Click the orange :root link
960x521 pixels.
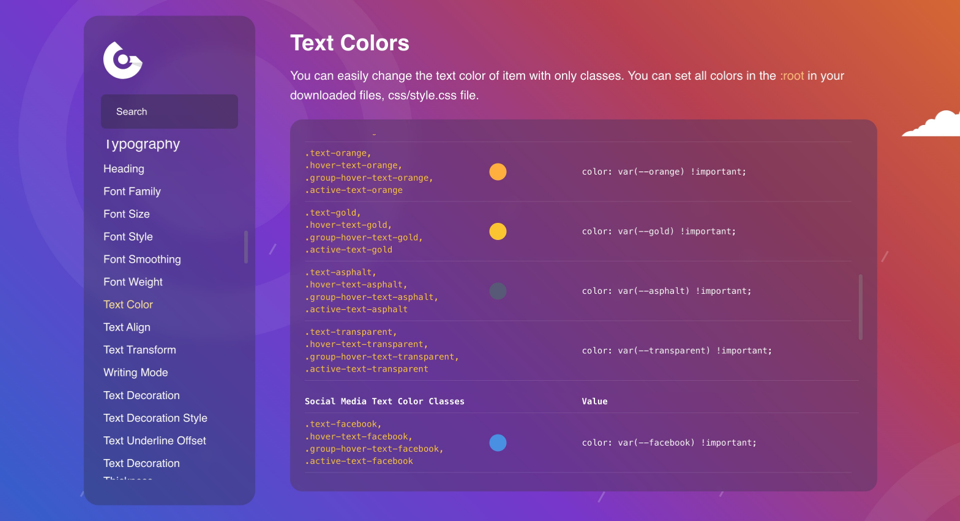(792, 76)
